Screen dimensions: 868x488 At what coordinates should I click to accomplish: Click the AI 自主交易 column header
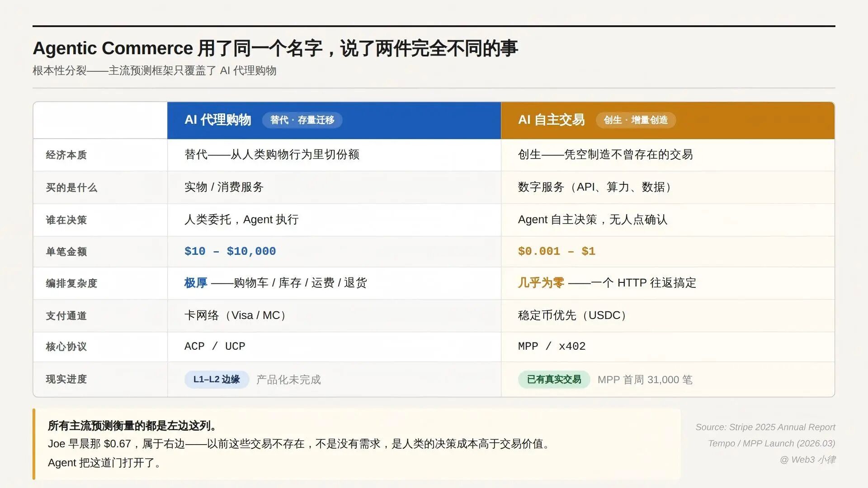click(551, 120)
